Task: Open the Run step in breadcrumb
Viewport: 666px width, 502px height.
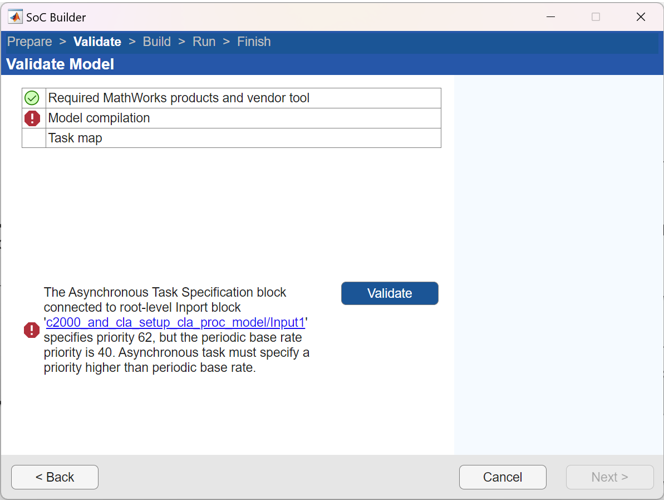Action: tap(204, 42)
